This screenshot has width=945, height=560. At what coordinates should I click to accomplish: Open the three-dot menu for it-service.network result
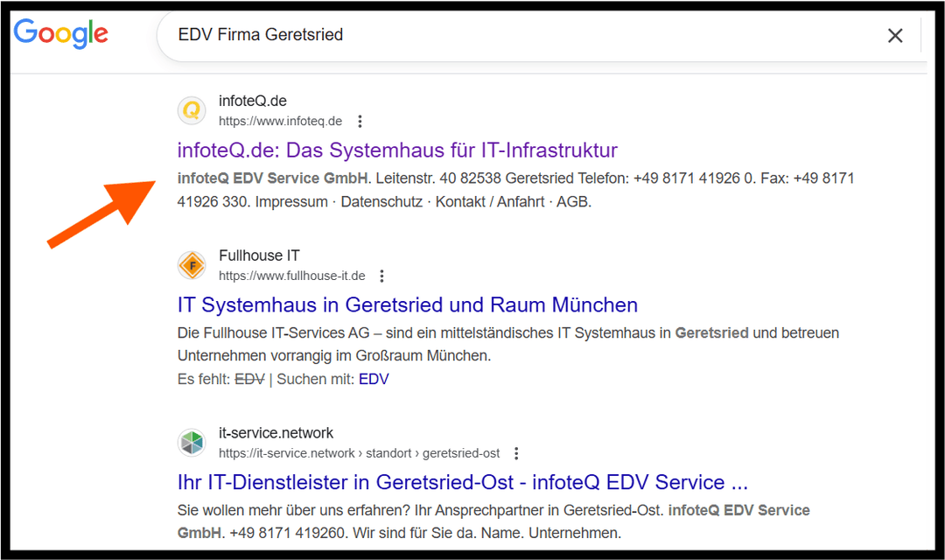[x=515, y=453]
